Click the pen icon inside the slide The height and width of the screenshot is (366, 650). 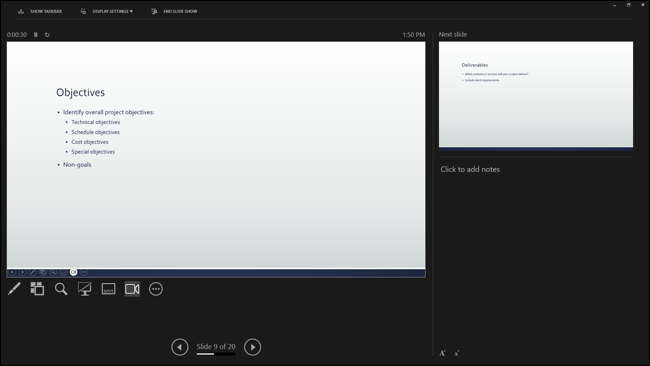[x=32, y=272]
